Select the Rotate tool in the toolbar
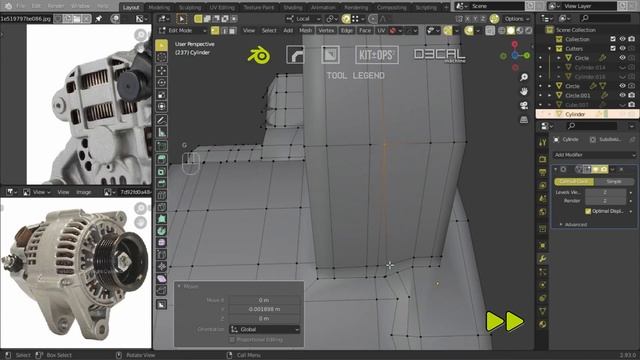Image resolution: width=640 pixels, height=360 pixels. [x=162, y=82]
